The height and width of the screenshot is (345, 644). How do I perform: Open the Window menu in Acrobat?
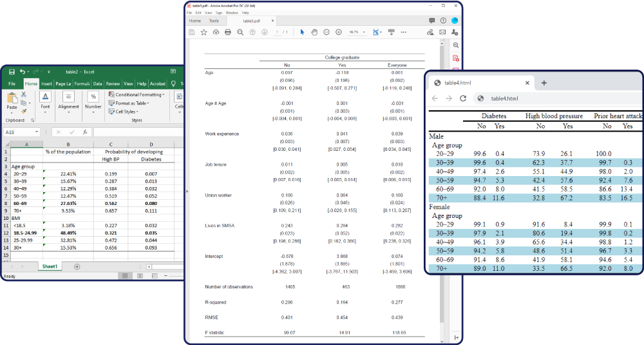pyautogui.click(x=231, y=12)
